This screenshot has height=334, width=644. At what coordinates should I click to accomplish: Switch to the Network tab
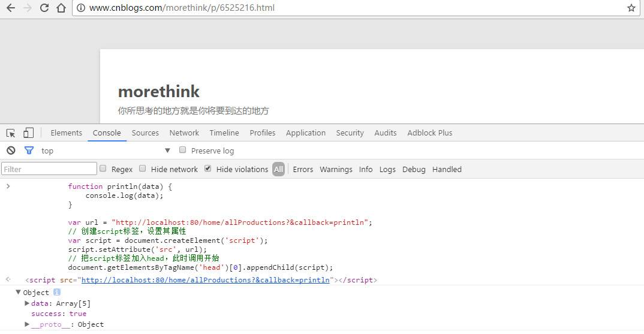pyautogui.click(x=184, y=133)
